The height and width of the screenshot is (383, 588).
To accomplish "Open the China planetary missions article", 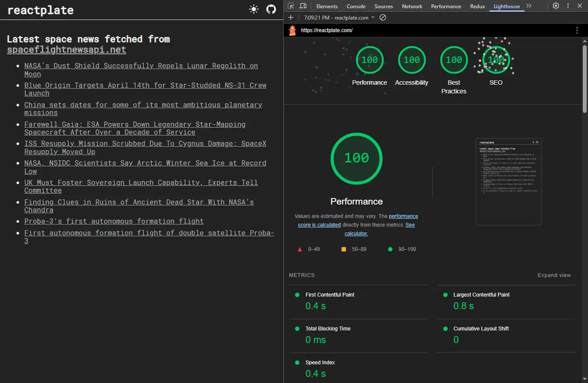I will 143,109.
